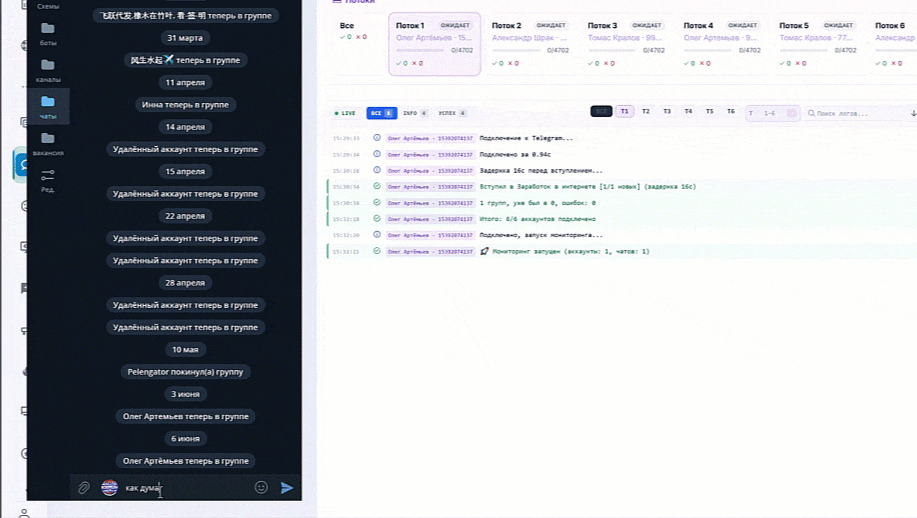The height and width of the screenshot is (518, 917).
Task: Click account tag on 'Мониторинг запущен' row
Action: (430, 251)
